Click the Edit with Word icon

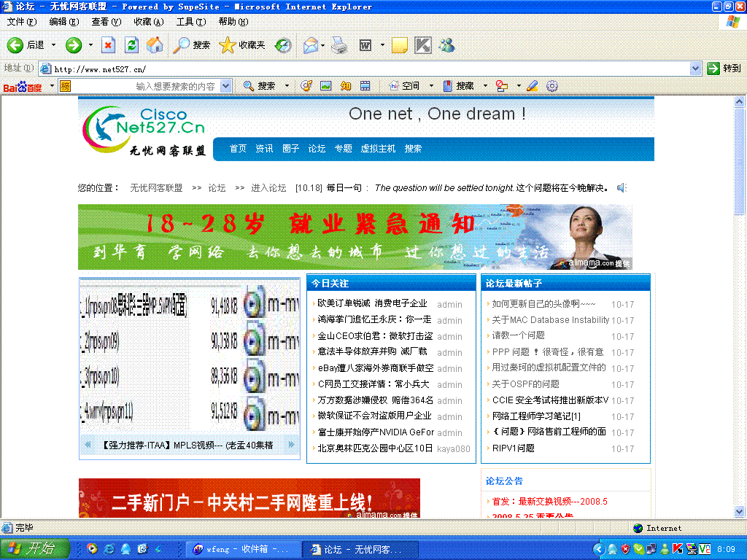(365, 45)
